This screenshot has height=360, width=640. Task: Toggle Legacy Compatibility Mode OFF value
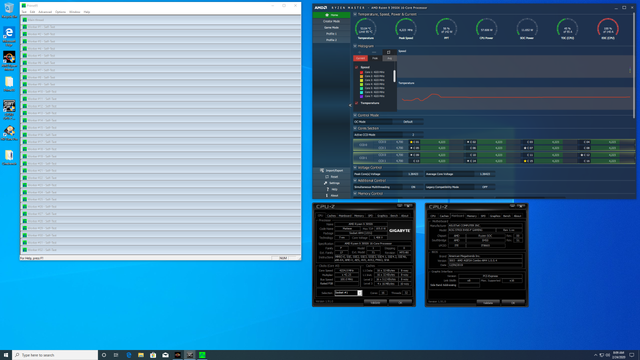tap(485, 187)
